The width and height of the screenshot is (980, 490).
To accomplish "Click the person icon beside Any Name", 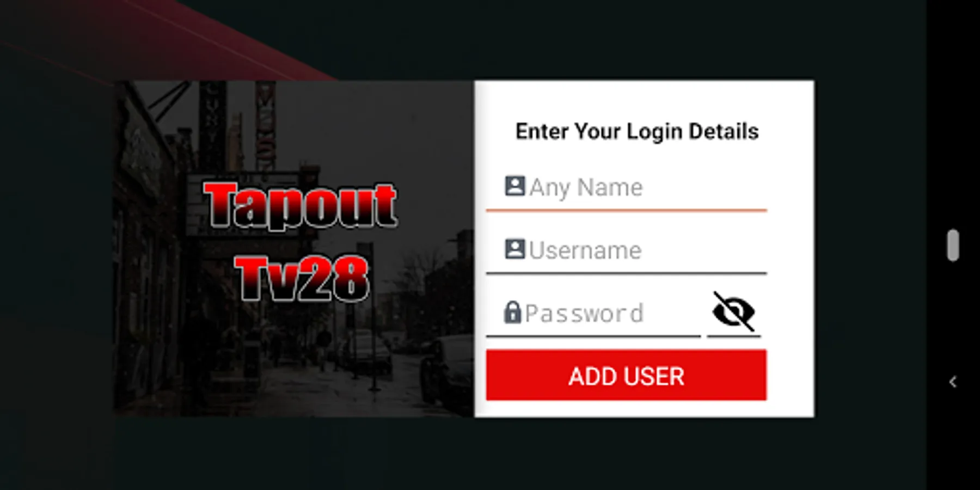I will [514, 186].
